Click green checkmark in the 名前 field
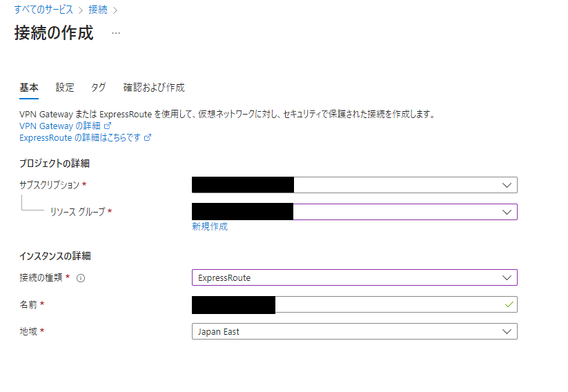This screenshot has width=568, height=392. pyautogui.click(x=509, y=304)
